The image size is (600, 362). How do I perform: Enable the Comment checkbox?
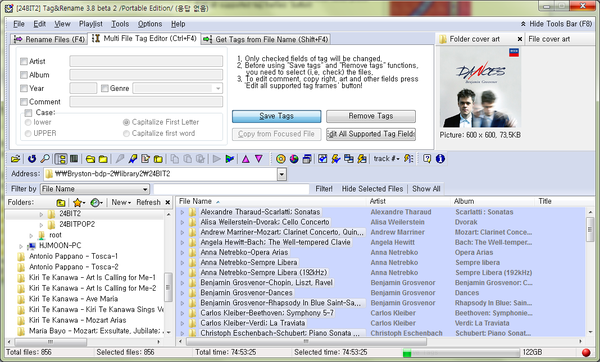click(x=24, y=102)
